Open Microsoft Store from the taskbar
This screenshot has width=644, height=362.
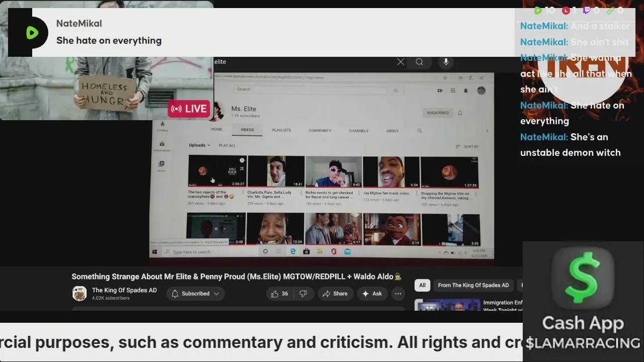coord(306,251)
